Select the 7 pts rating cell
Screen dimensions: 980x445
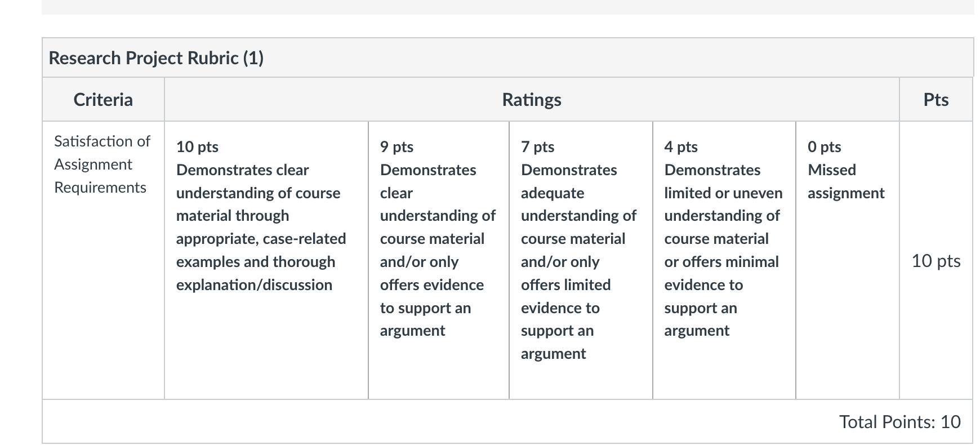coord(581,260)
